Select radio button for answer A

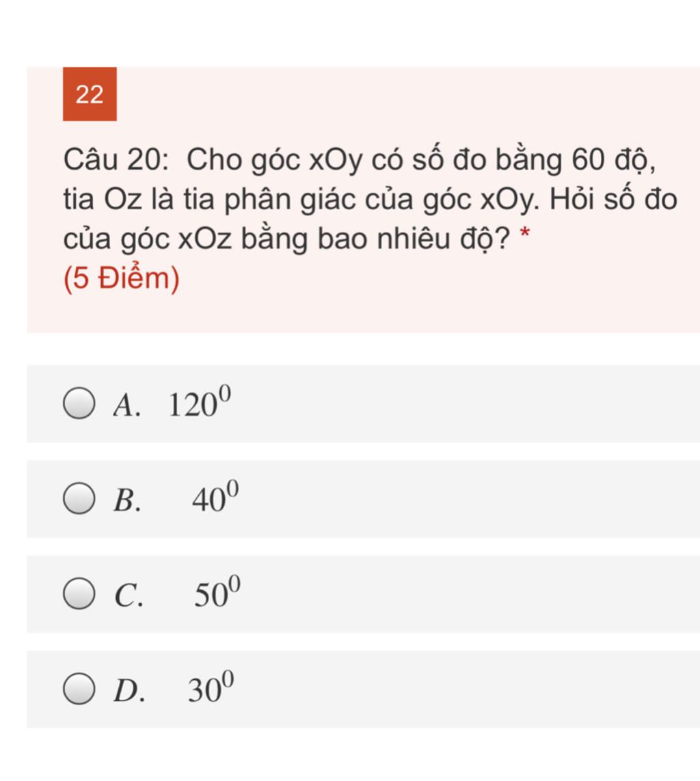click(79, 403)
